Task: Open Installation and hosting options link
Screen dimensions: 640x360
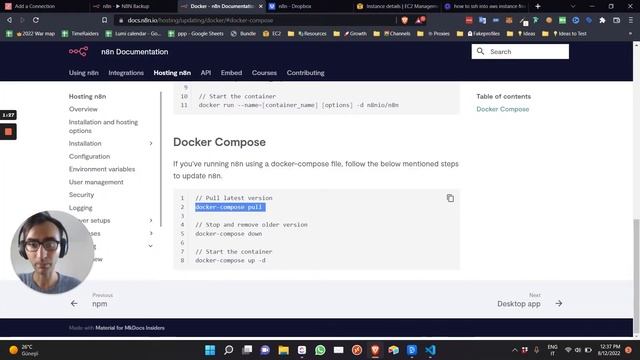Action: 103,126
